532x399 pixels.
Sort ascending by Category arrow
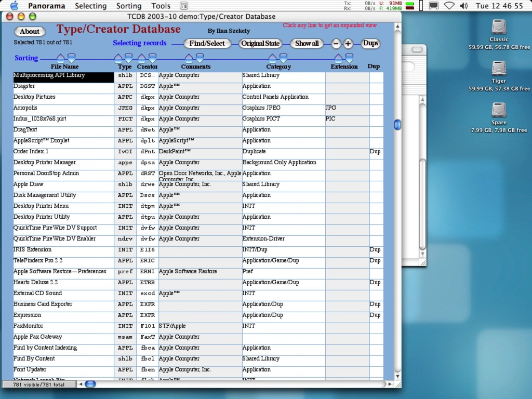(x=272, y=58)
